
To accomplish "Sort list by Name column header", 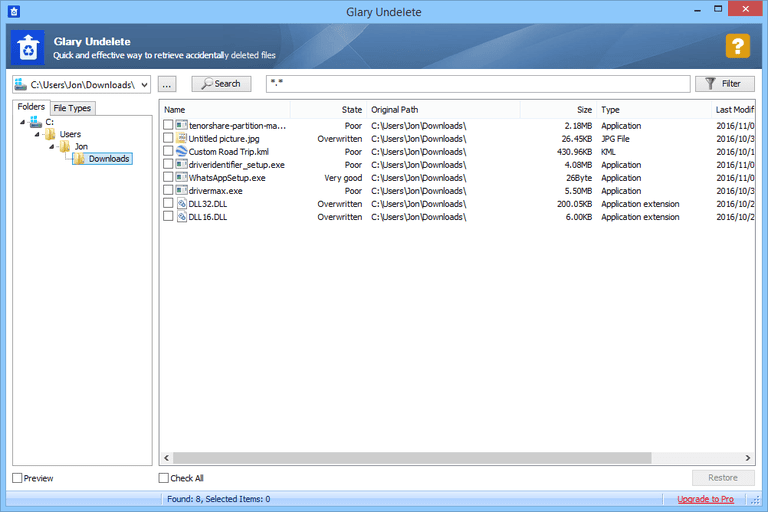I will coord(224,110).
